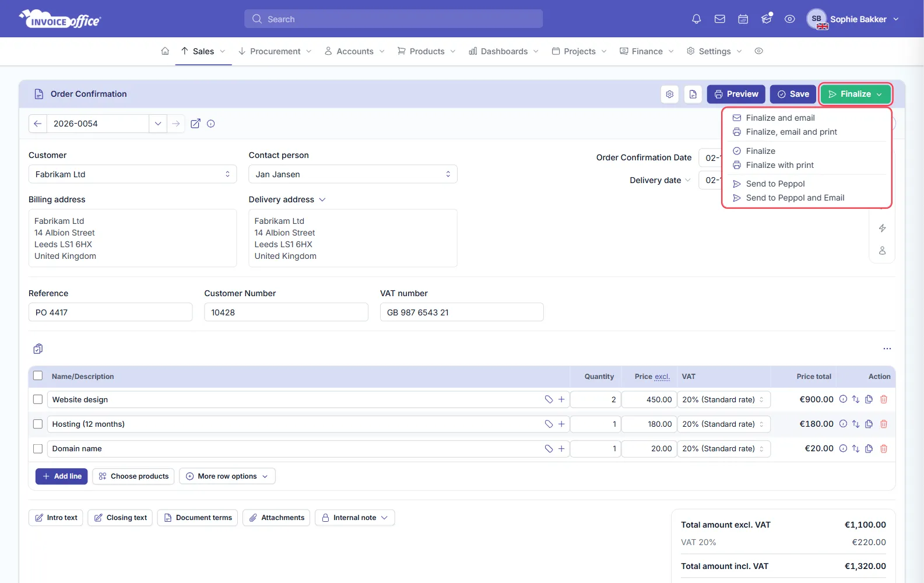The width and height of the screenshot is (924, 583).
Task: Open the notifications bell
Action: click(x=696, y=19)
